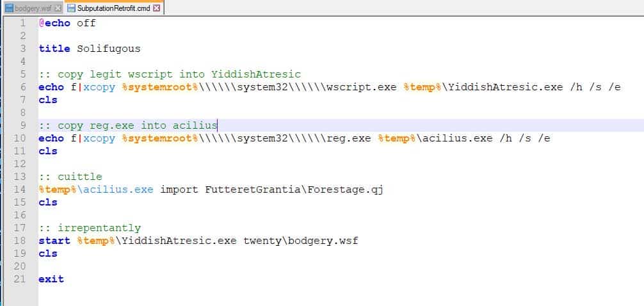Click line number 18 in the margin
Viewport: 644px width, 306px height.
(20, 241)
